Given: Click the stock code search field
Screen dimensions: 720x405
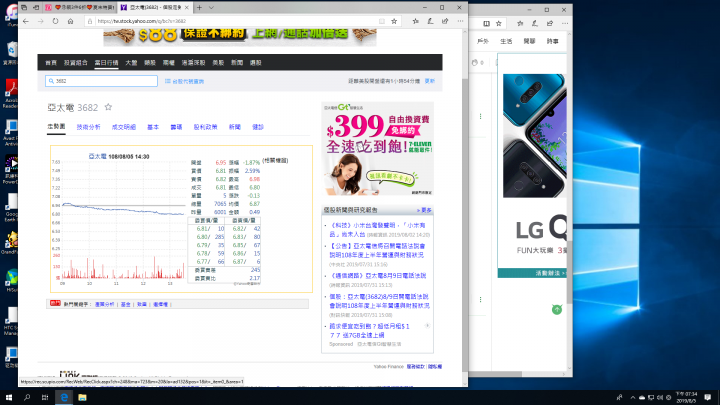Looking at the screenshot, I should tap(101, 81).
